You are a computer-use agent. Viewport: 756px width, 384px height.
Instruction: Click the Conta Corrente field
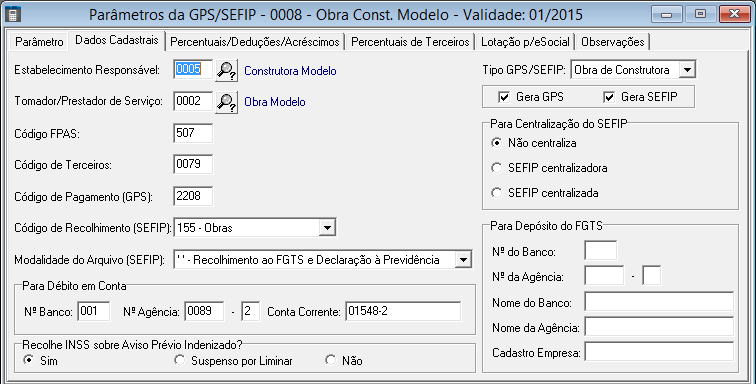click(403, 311)
